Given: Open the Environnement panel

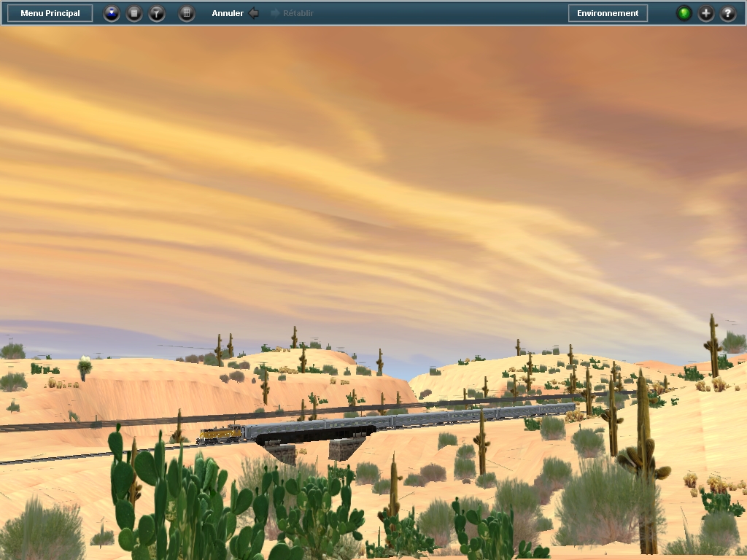Looking at the screenshot, I should point(608,13).
